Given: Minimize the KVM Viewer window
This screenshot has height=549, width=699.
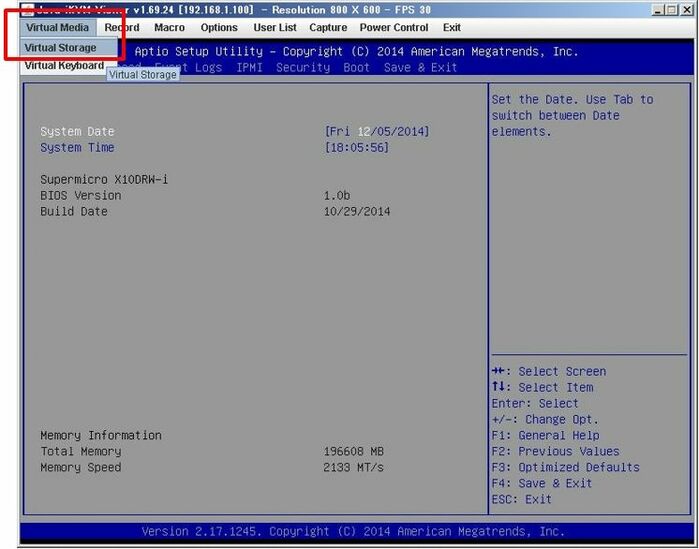Looking at the screenshot, I should pyautogui.click(x=657, y=9).
